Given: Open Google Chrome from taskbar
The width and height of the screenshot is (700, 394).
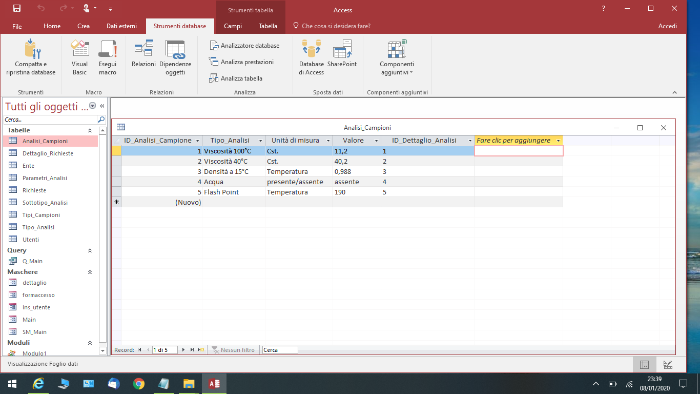Looking at the screenshot, I should point(139,384).
